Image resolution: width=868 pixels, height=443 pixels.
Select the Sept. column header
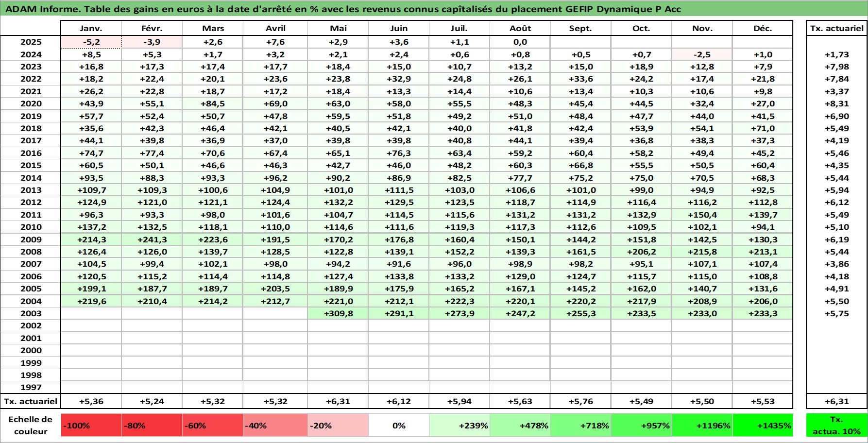(581, 28)
